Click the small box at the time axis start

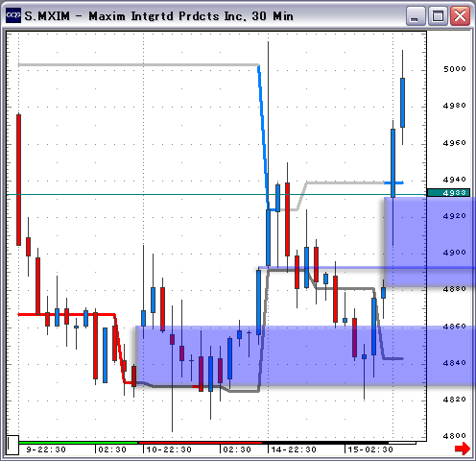(x=12, y=445)
